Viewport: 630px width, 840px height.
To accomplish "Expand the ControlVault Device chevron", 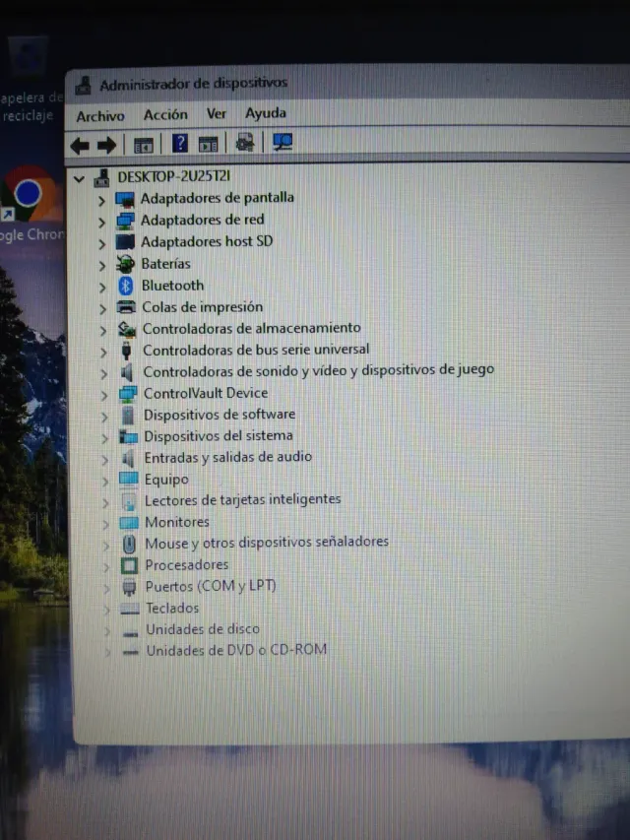I will pos(104,396).
